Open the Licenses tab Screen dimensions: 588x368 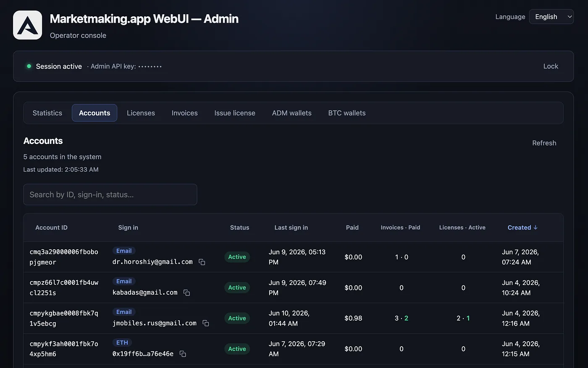pyautogui.click(x=141, y=113)
